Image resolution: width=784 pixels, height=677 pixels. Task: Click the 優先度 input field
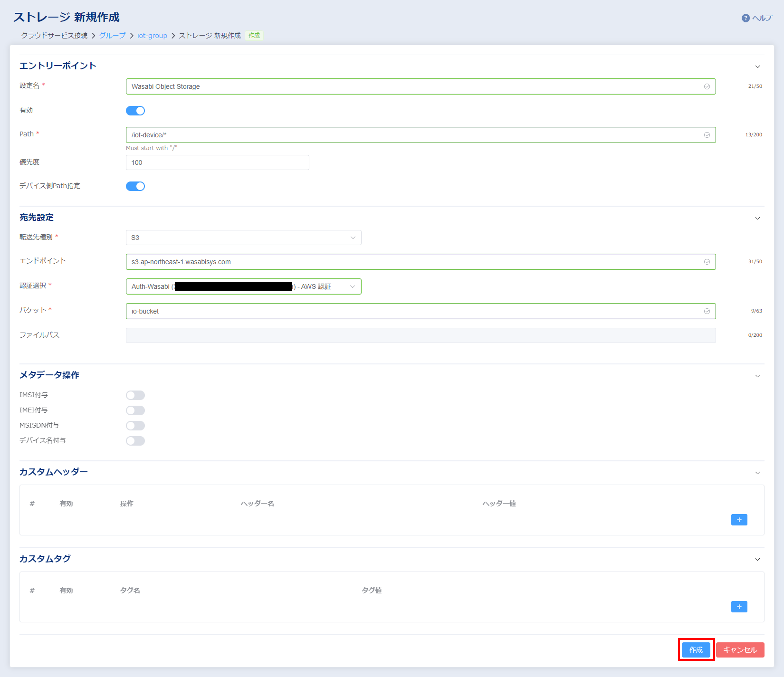[217, 163]
